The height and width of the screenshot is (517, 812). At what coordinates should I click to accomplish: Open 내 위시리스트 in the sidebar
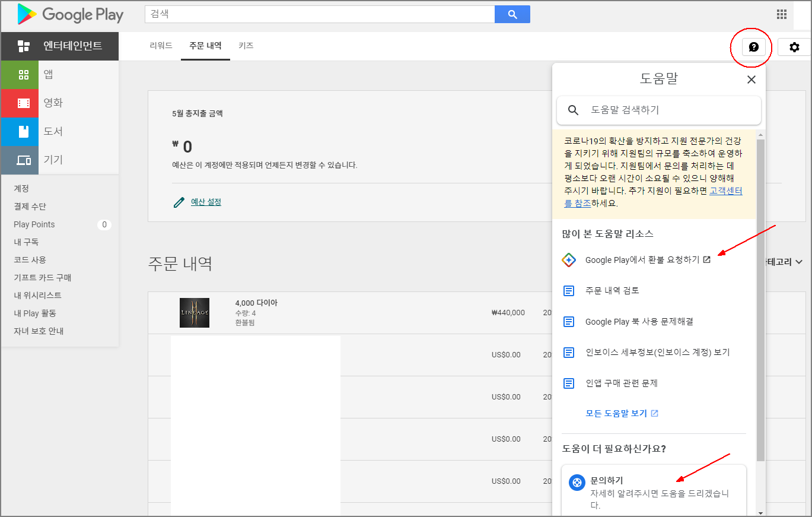[37, 296]
